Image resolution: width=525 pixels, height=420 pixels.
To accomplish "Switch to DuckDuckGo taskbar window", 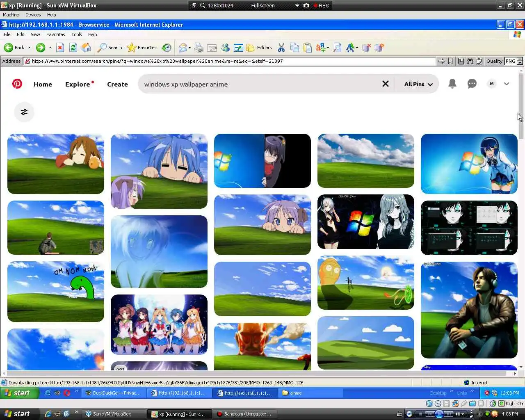I will coord(113,393).
